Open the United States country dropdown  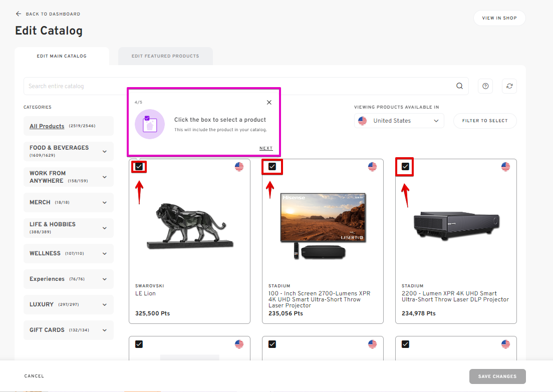pyautogui.click(x=399, y=121)
